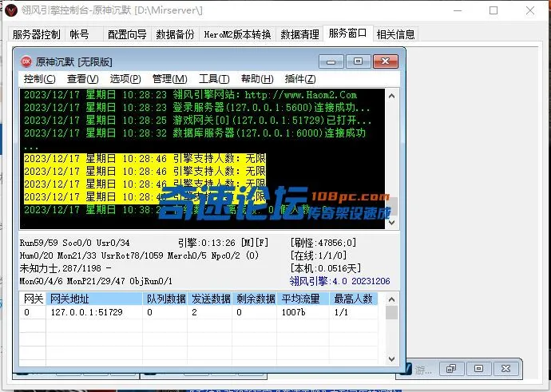Click the 网关地址 column header
The image size is (551, 392).
click(x=94, y=299)
